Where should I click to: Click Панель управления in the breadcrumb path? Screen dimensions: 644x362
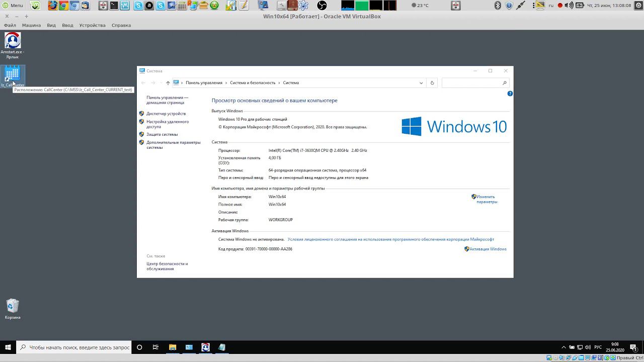(204, 83)
